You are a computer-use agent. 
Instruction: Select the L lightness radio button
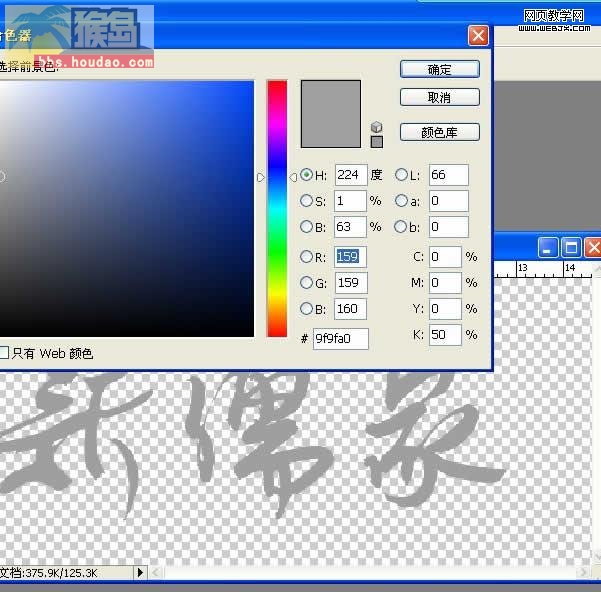(x=401, y=175)
